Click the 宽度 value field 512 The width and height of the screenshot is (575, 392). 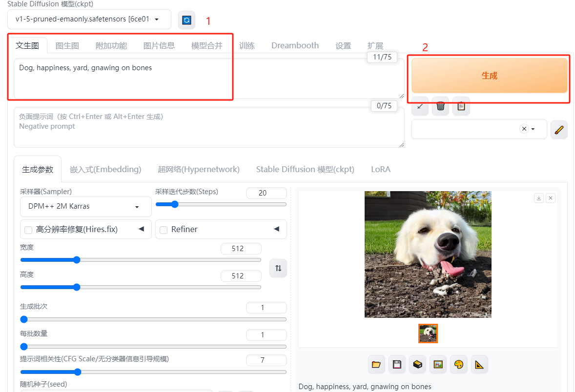(x=241, y=249)
